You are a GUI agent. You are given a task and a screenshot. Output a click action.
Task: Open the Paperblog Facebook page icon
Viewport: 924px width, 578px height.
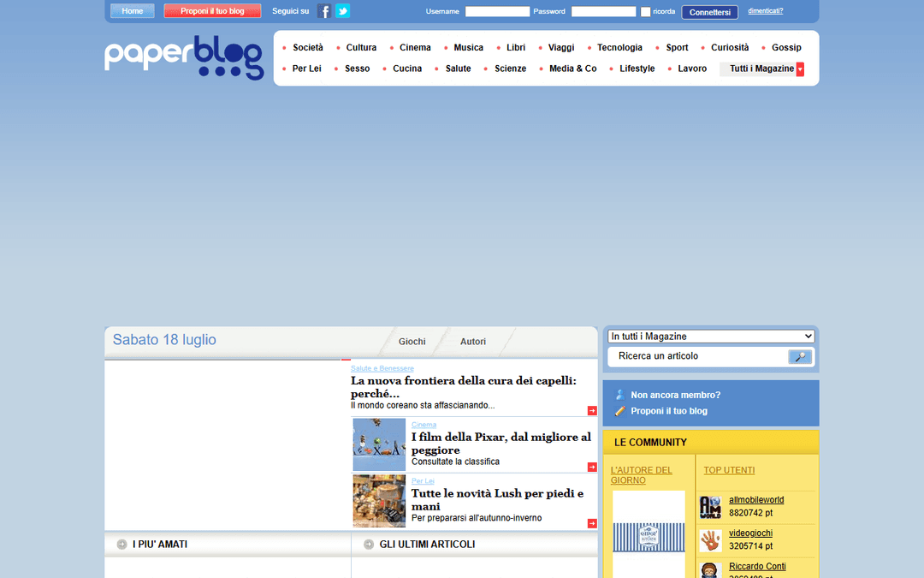[x=324, y=10]
